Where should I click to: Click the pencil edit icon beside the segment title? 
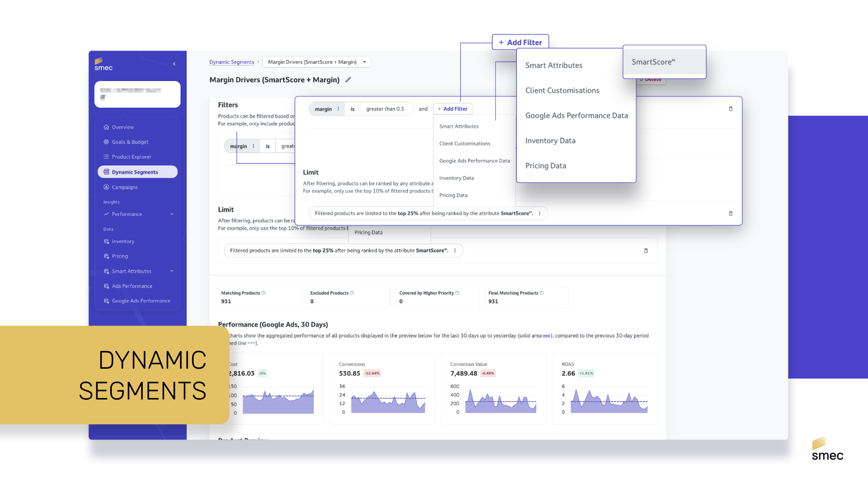point(348,80)
